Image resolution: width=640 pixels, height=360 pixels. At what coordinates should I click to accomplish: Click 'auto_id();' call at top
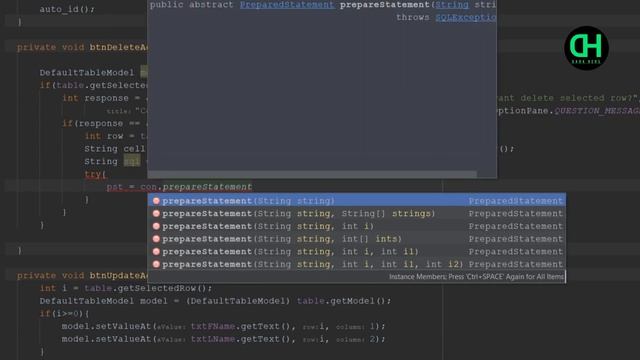tap(67, 9)
